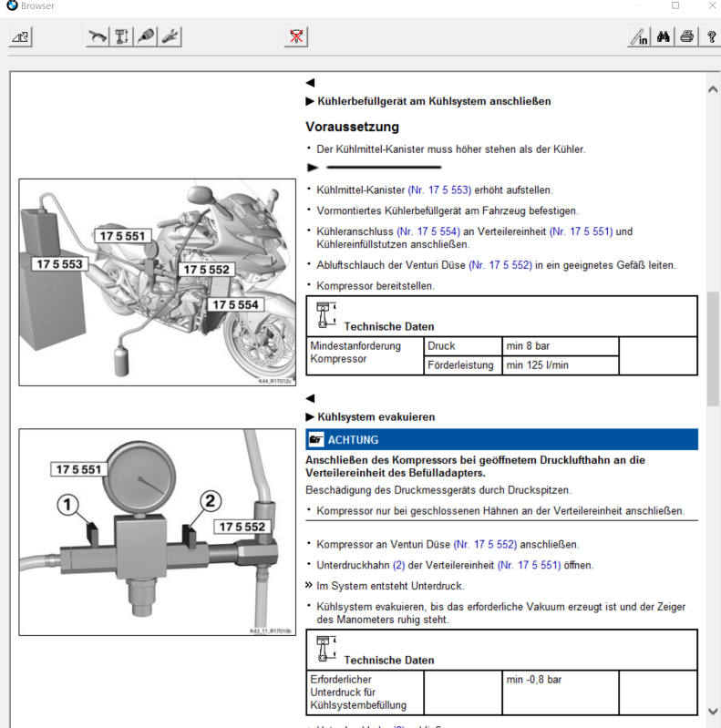The width and height of the screenshot is (721, 728).
Task: Click the scrollbar down arrow
Action: pyautogui.click(x=713, y=711)
